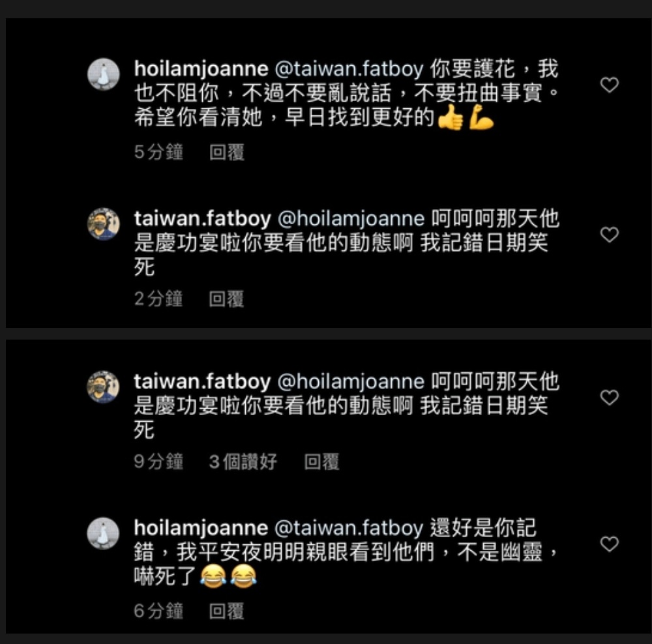Reply to the 6分鐘 comment via 回覆
The image size is (652, 644).
pyautogui.click(x=227, y=611)
